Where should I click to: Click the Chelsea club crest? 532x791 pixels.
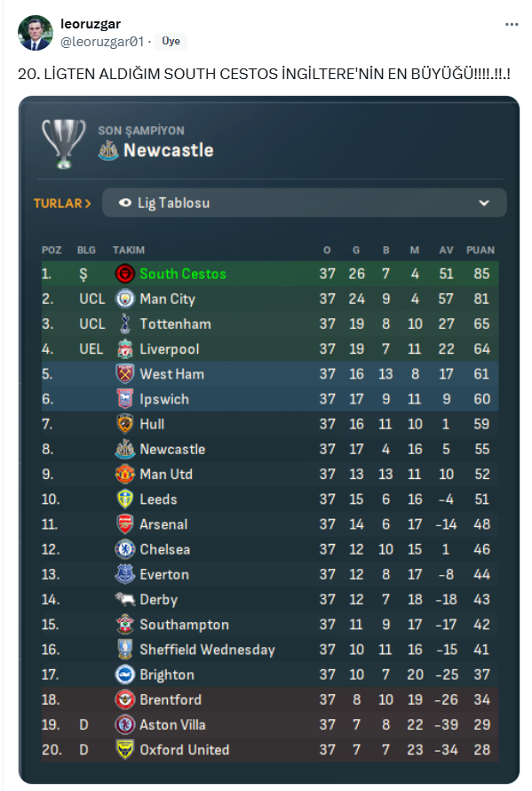(x=124, y=549)
